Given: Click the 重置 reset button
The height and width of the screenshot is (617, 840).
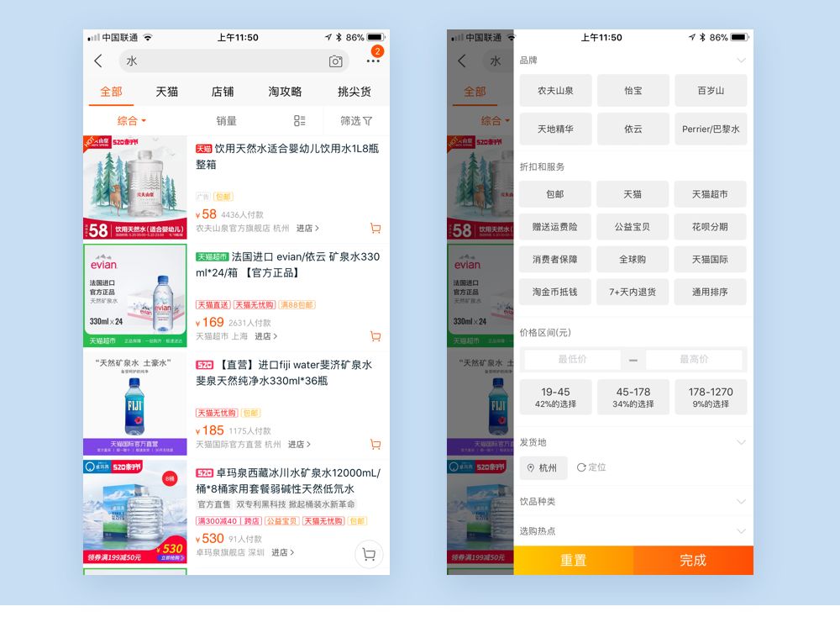Looking at the screenshot, I should 573,560.
